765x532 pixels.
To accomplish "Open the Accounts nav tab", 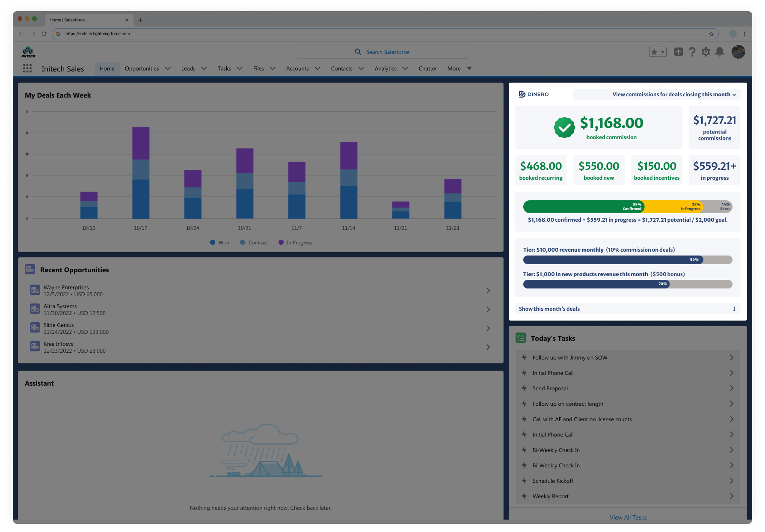I will (x=297, y=68).
